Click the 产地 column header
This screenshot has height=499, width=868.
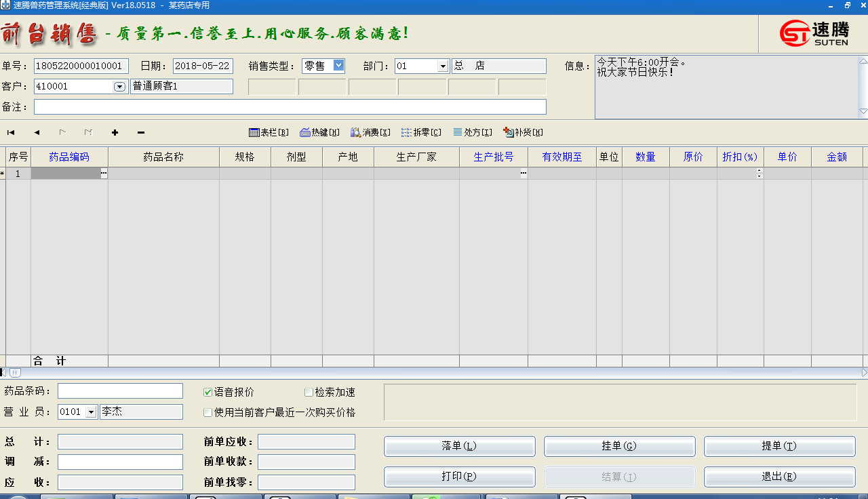[x=348, y=157]
